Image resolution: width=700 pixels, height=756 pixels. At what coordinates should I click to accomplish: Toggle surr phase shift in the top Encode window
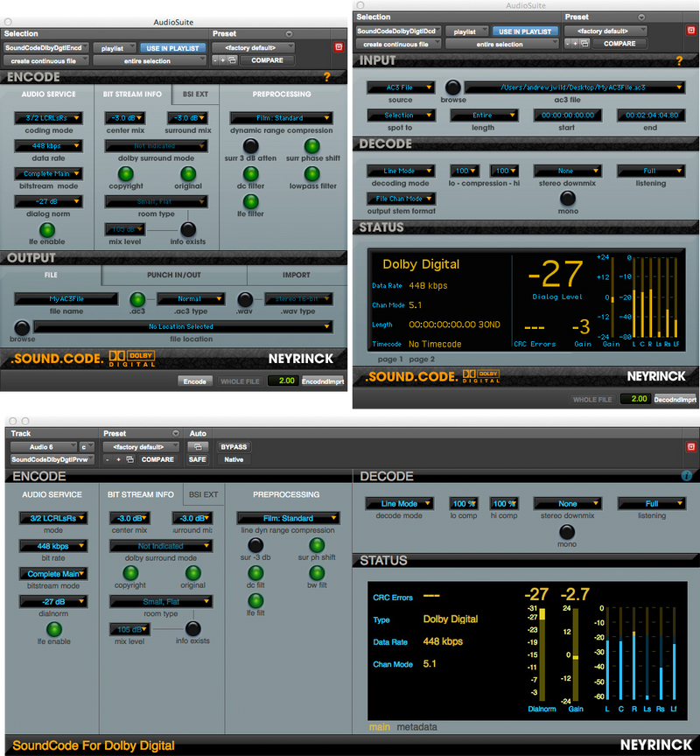tap(312, 145)
